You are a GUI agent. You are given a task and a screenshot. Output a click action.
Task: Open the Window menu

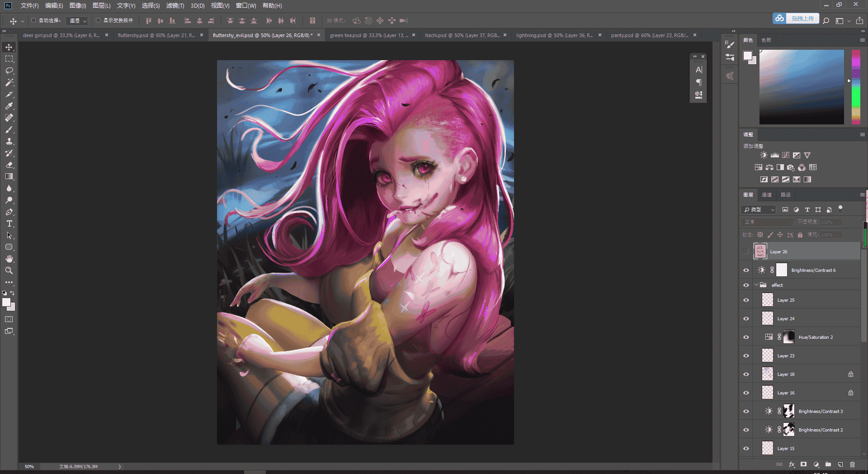click(246, 5)
